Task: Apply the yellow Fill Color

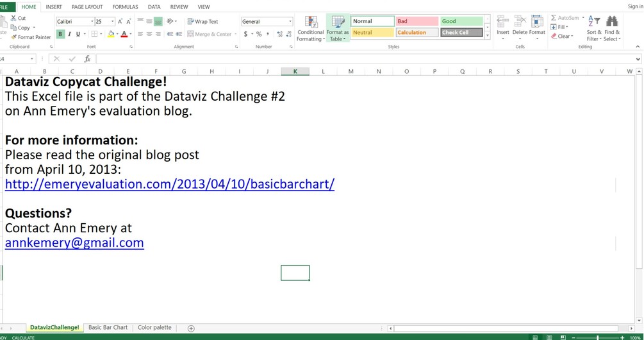Action: (x=111, y=34)
